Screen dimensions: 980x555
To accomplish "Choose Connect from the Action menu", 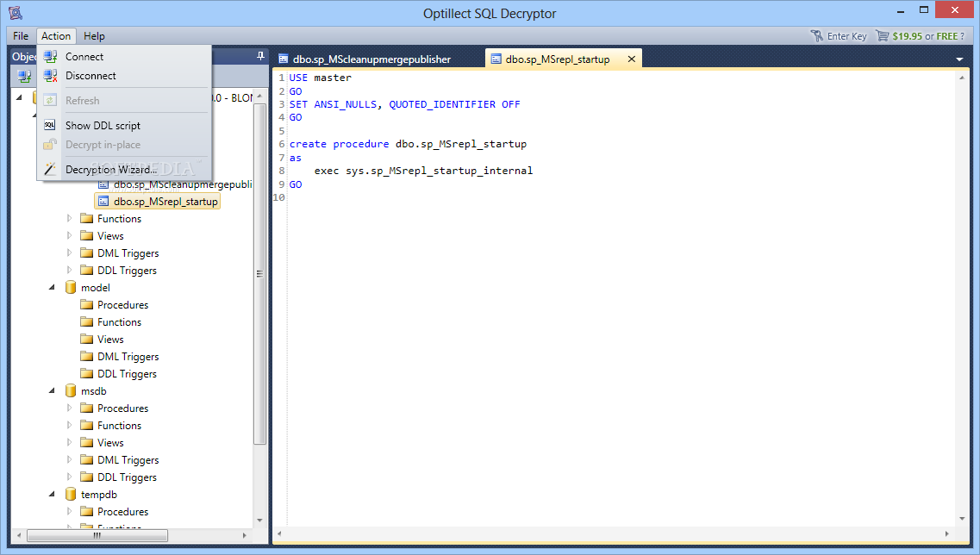I will coord(125,57).
